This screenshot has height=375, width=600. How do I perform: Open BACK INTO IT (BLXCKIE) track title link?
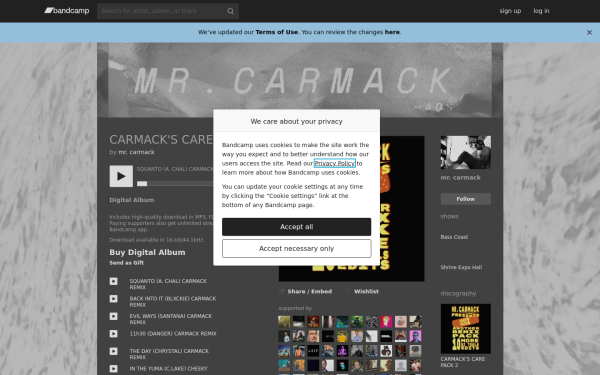[173, 302]
